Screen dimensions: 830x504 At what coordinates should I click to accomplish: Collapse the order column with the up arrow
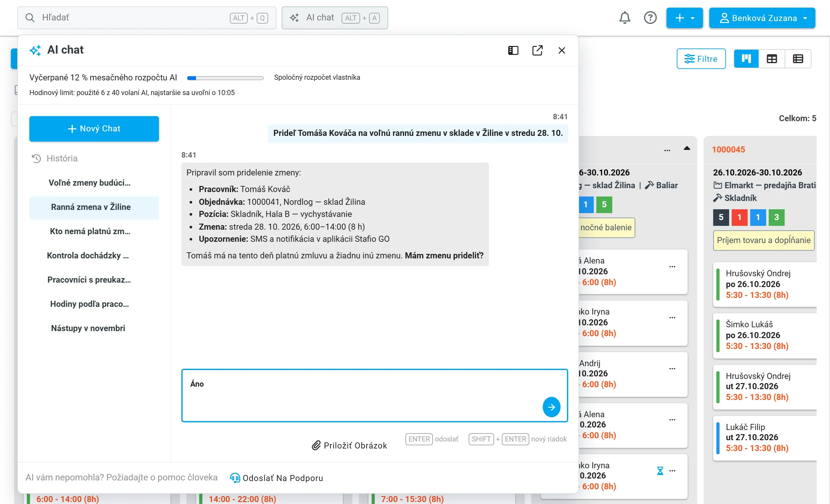pos(686,148)
